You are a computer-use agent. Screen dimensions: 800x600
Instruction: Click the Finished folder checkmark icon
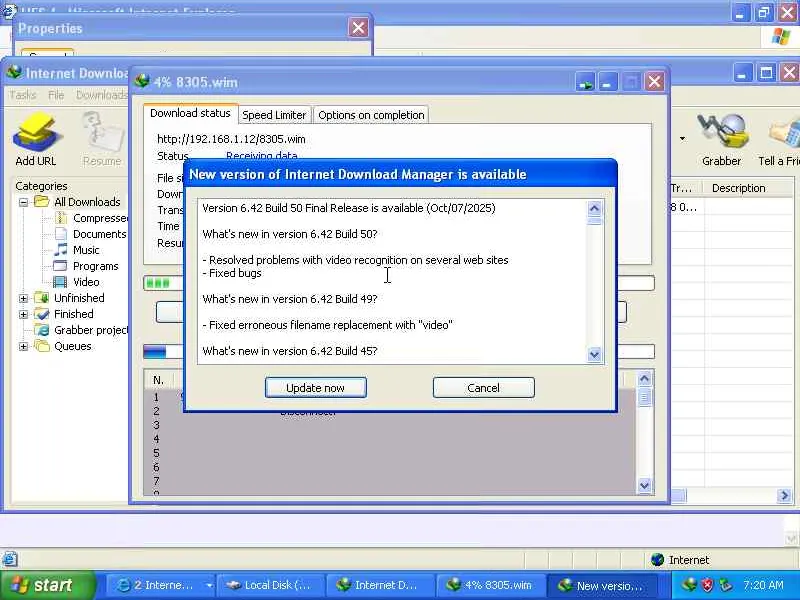[x=41, y=314]
